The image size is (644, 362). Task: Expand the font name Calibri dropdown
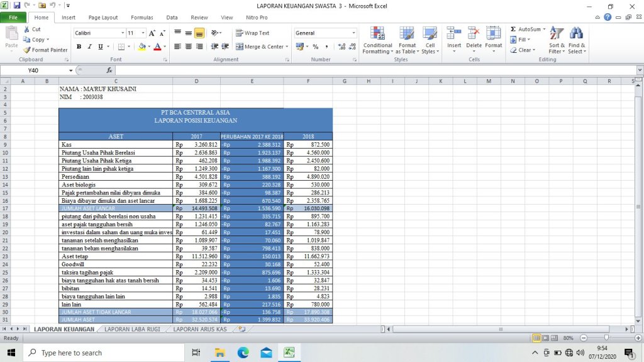[123, 33]
